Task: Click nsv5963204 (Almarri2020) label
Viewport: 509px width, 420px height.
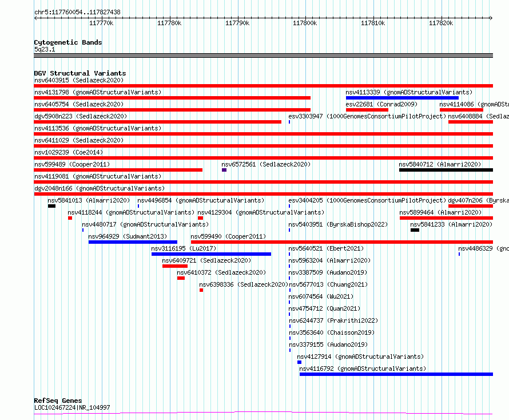Action: pyautogui.click(x=329, y=260)
